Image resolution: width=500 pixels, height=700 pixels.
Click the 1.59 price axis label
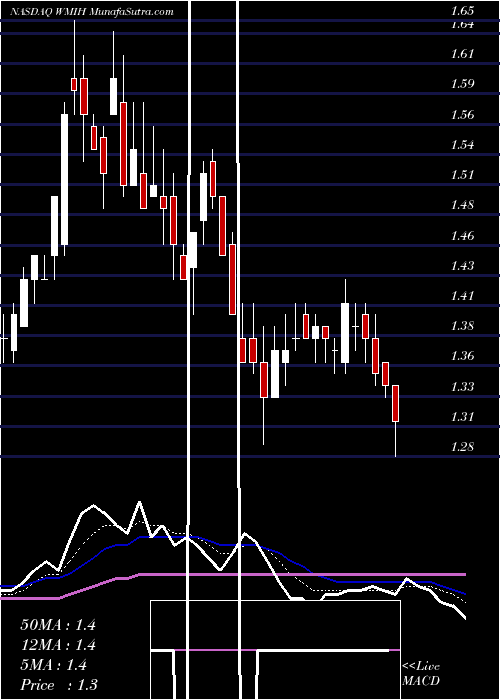(x=462, y=84)
